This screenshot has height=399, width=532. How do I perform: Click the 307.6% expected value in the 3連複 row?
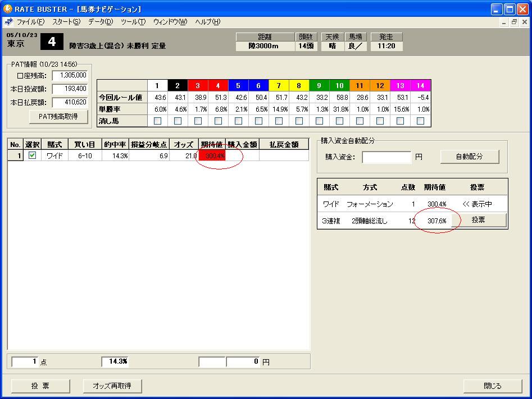coord(436,221)
